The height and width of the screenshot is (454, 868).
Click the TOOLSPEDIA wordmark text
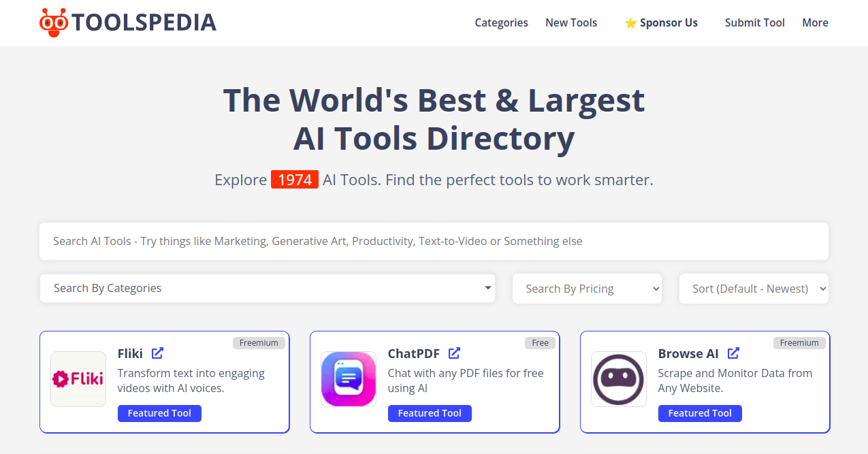click(144, 23)
